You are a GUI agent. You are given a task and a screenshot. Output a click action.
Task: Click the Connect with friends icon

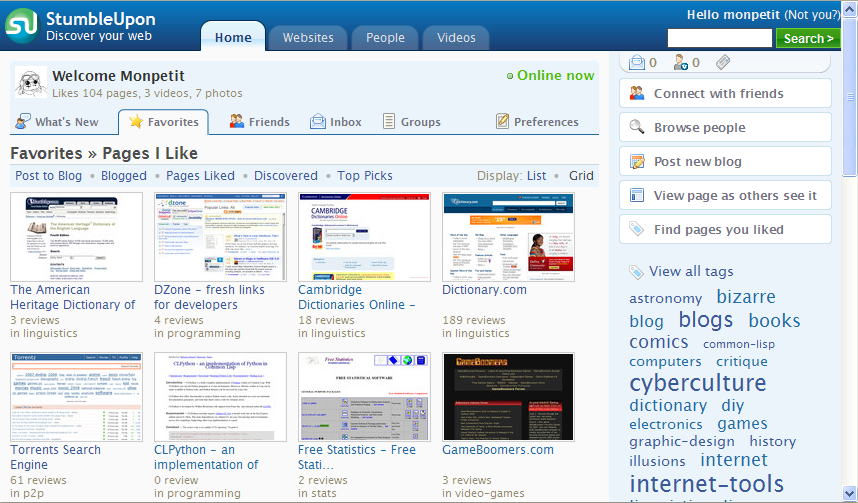click(x=636, y=94)
